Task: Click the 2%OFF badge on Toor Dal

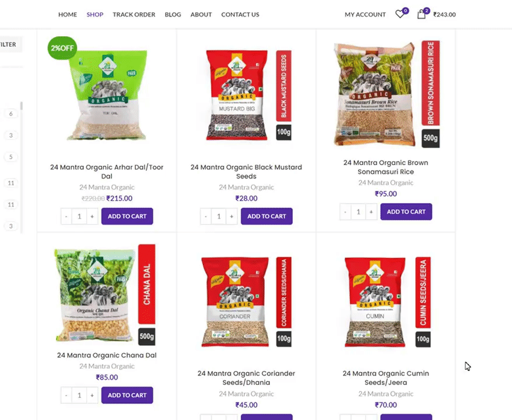Action: point(62,48)
